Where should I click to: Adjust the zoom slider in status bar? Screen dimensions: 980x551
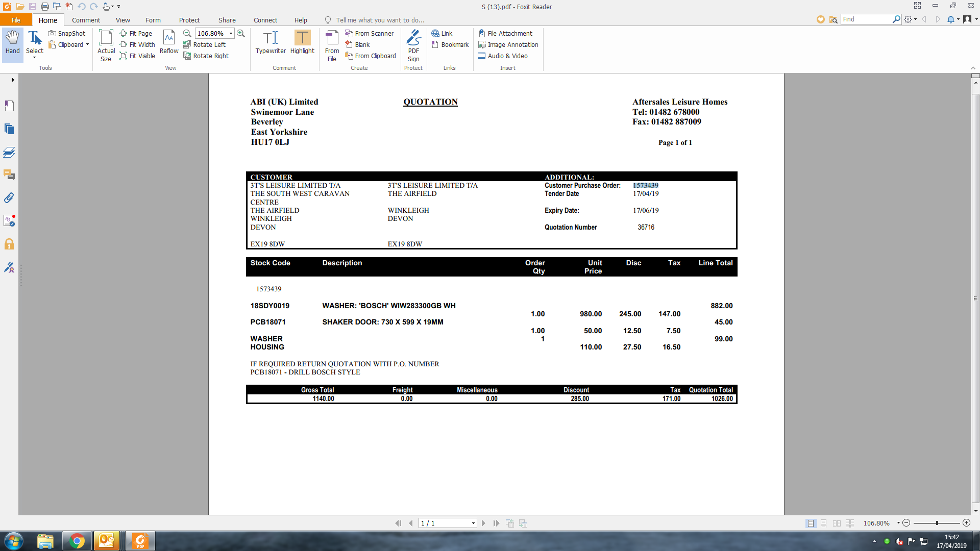point(937,523)
